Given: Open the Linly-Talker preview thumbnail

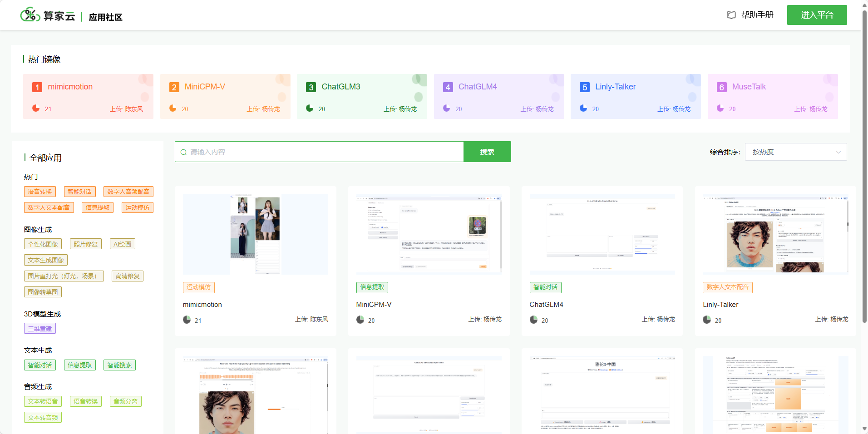Looking at the screenshot, I should (x=776, y=234).
